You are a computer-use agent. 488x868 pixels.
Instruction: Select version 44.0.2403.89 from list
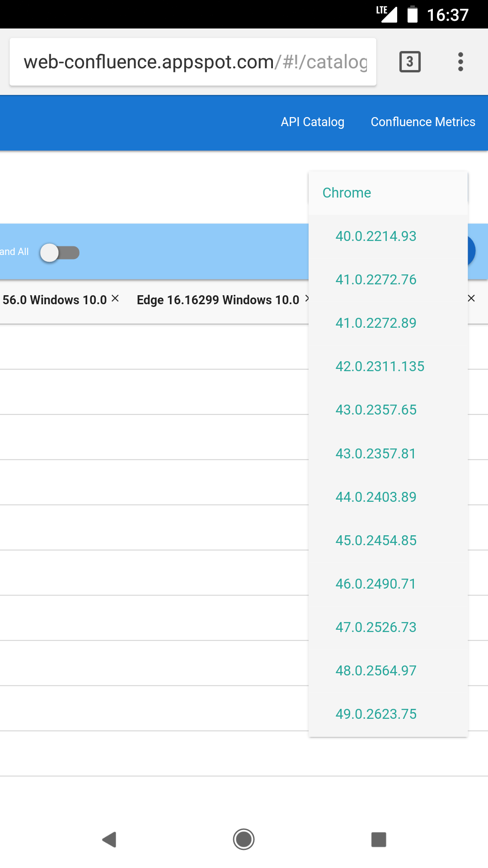coord(388,497)
